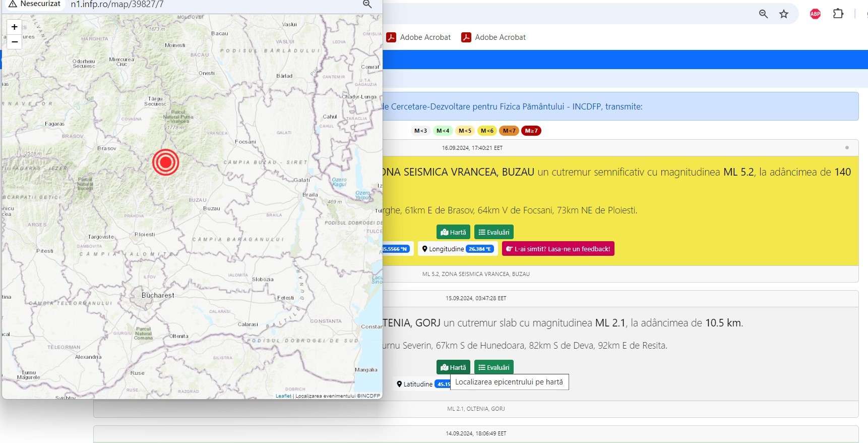Image resolution: width=868 pixels, height=443 pixels.
Task: Open Evaluări for the ML 2.1 Gorj earthquake
Action: (x=493, y=367)
